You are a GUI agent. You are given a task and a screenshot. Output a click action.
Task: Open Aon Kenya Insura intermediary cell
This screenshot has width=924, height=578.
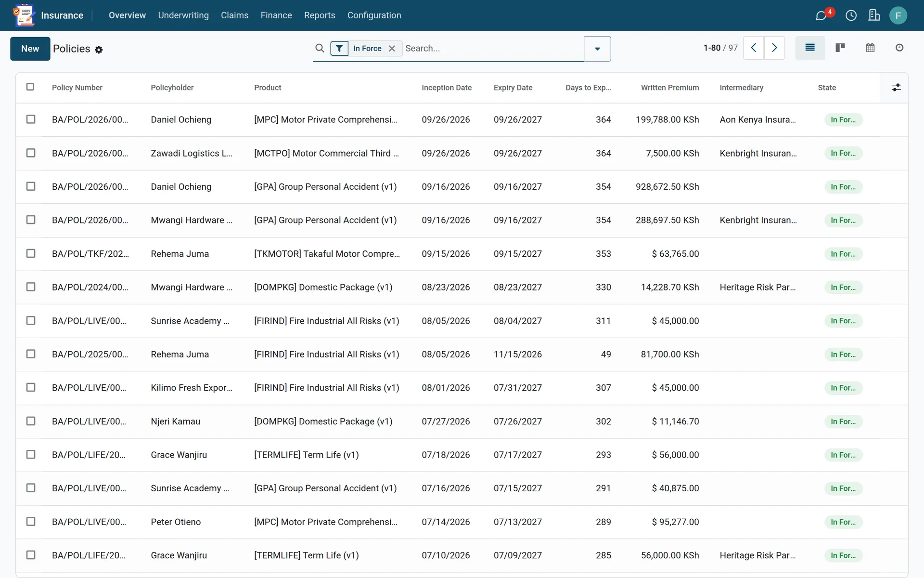pos(757,119)
